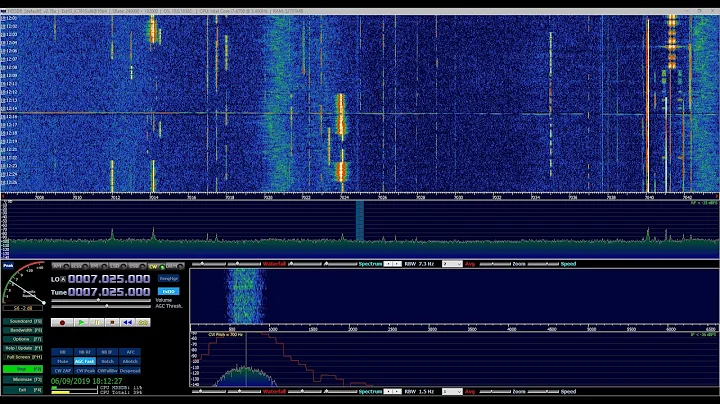Open the Bandwidth [F6] settings

click(23, 330)
